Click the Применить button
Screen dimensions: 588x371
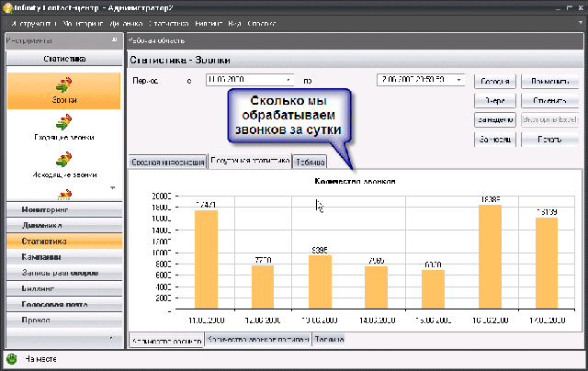coord(549,82)
